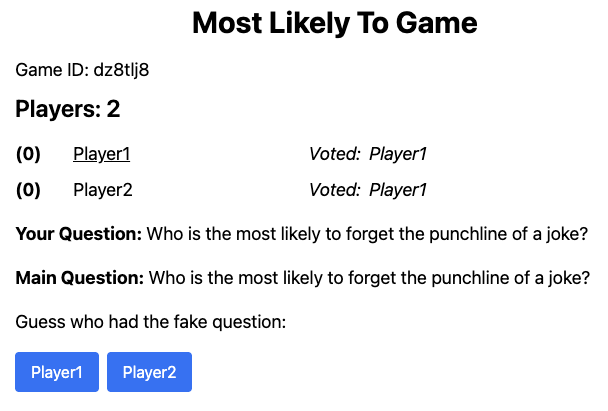Select the Players: 2 heading

[68, 109]
